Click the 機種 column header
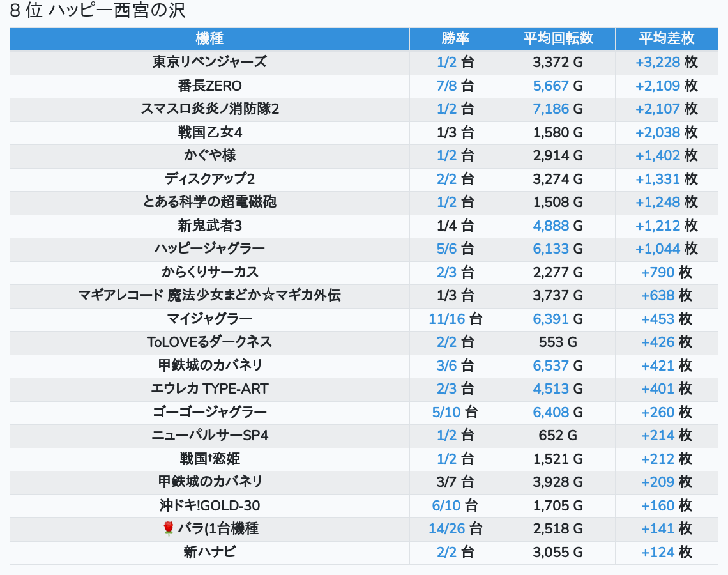 click(209, 38)
